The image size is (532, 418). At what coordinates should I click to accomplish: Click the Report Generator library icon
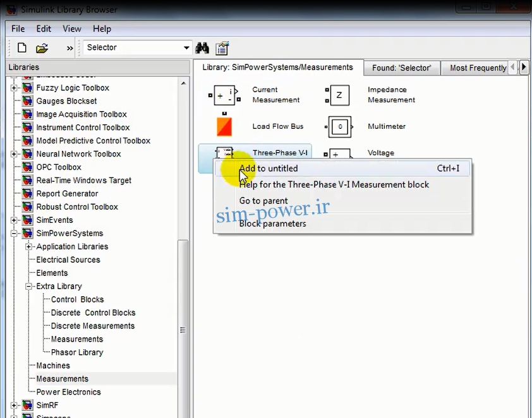(27, 194)
